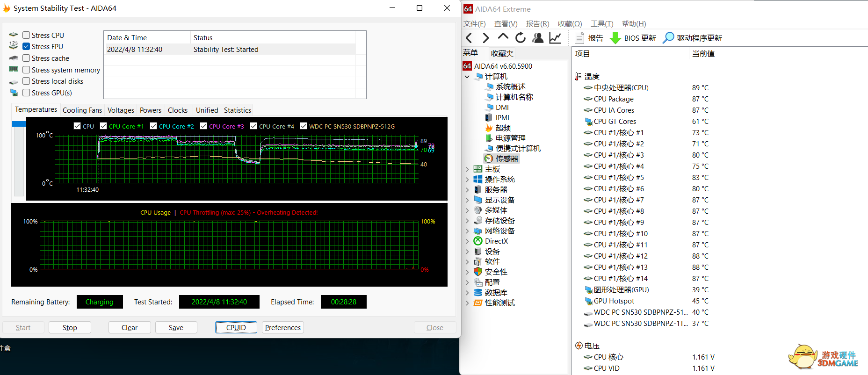Enable the Stress CPU checkbox
This screenshot has height=375, width=868.
[26, 35]
